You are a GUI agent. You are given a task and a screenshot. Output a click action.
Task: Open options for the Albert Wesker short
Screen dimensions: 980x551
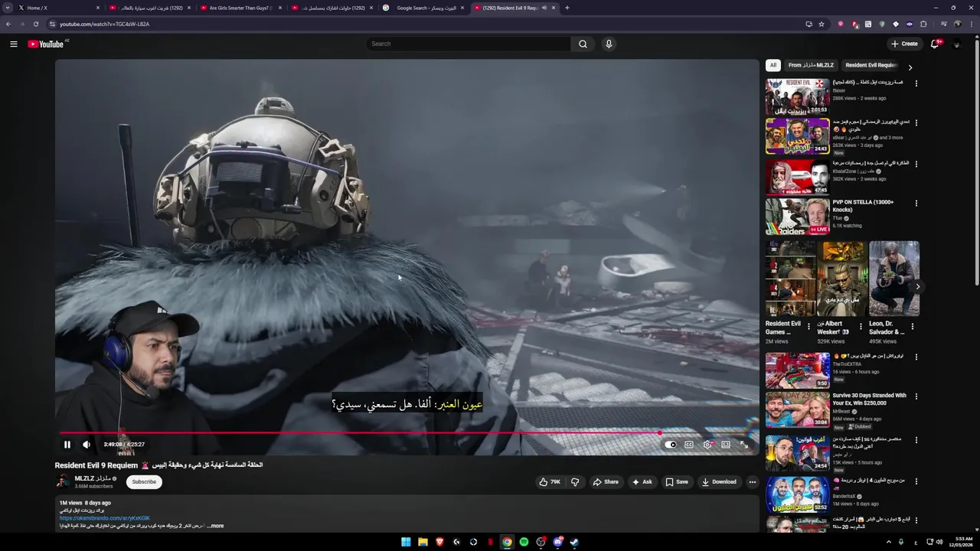pyautogui.click(x=861, y=326)
